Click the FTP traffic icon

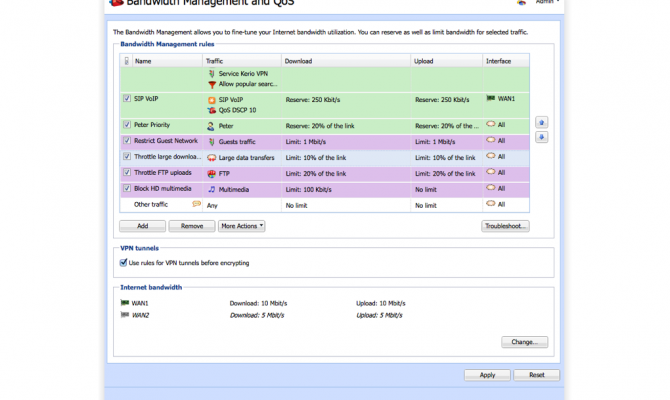click(x=212, y=174)
